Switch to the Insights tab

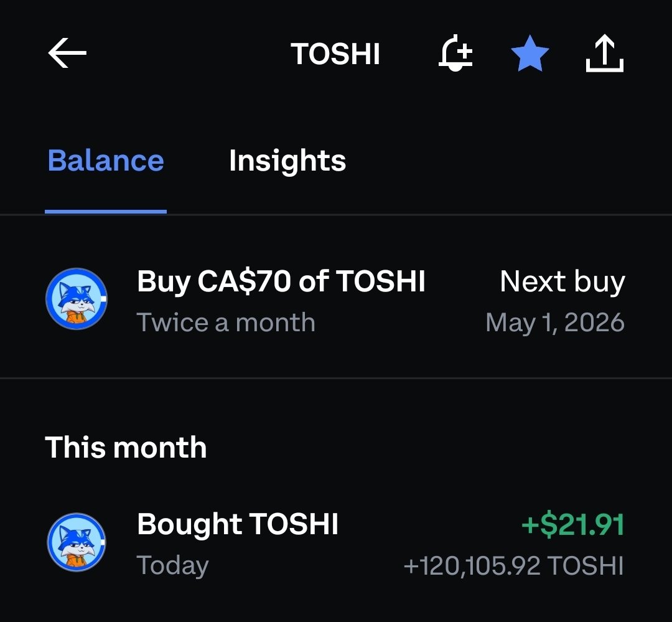click(287, 161)
